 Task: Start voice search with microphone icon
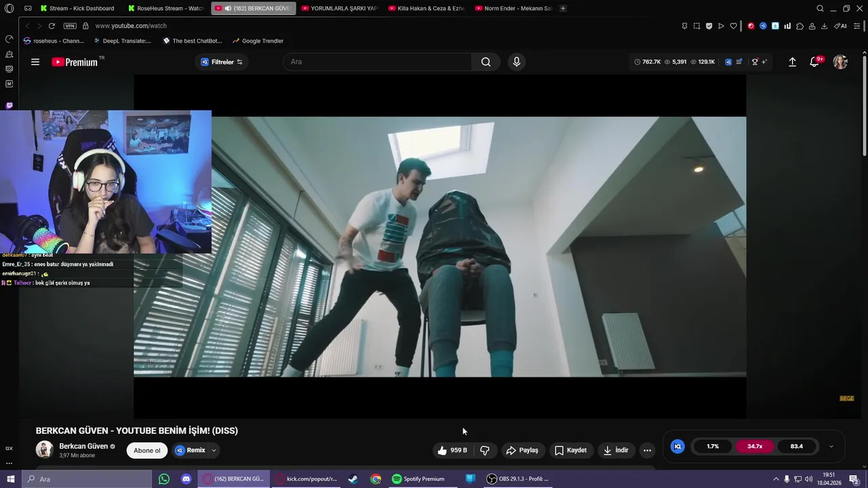(517, 62)
